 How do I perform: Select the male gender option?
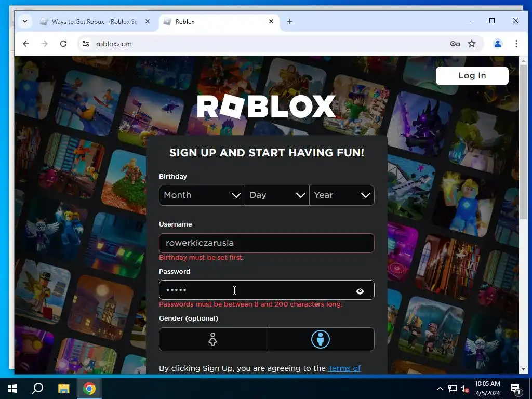[320, 339]
